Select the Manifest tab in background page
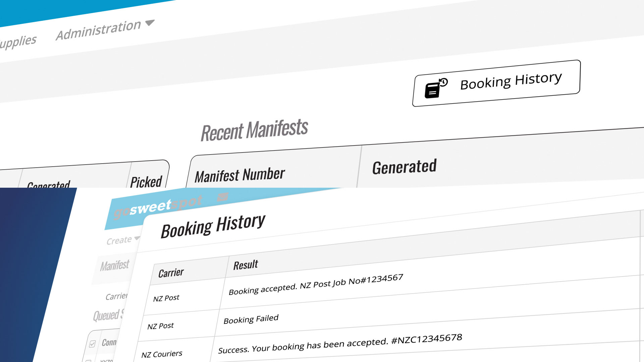This screenshot has height=362, width=644. coord(115,265)
